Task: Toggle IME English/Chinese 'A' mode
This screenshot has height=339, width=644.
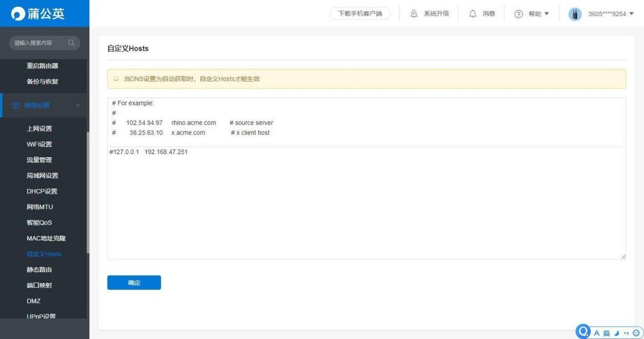Action: coord(596,333)
